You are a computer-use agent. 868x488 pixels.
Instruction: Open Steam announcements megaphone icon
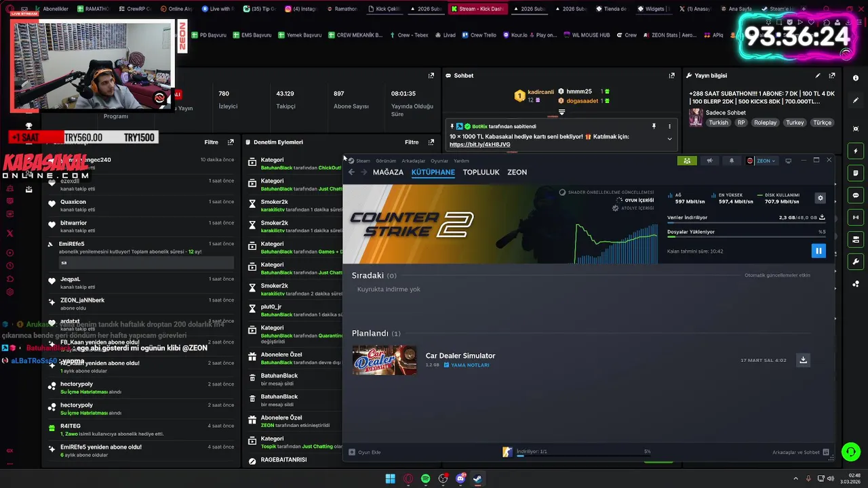pyautogui.click(x=709, y=161)
